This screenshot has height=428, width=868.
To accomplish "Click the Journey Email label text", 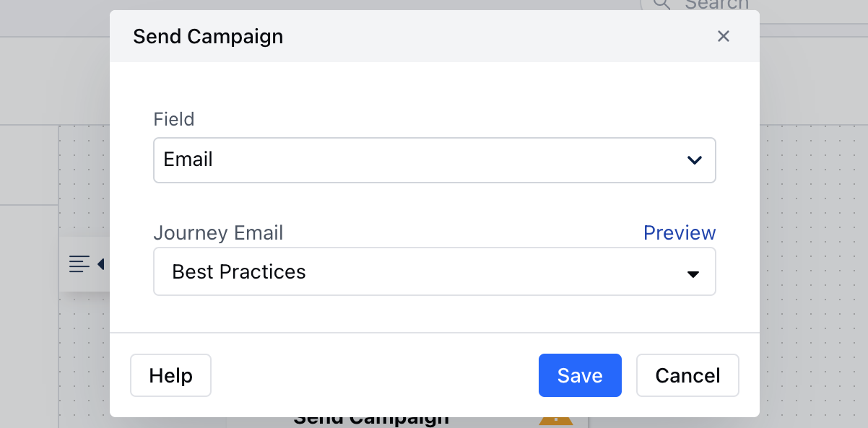I will pyautogui.click(x=218, y=233).
